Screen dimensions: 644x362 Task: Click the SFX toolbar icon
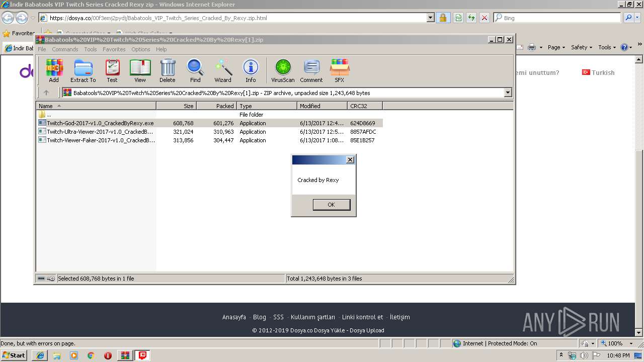[340, 70]
